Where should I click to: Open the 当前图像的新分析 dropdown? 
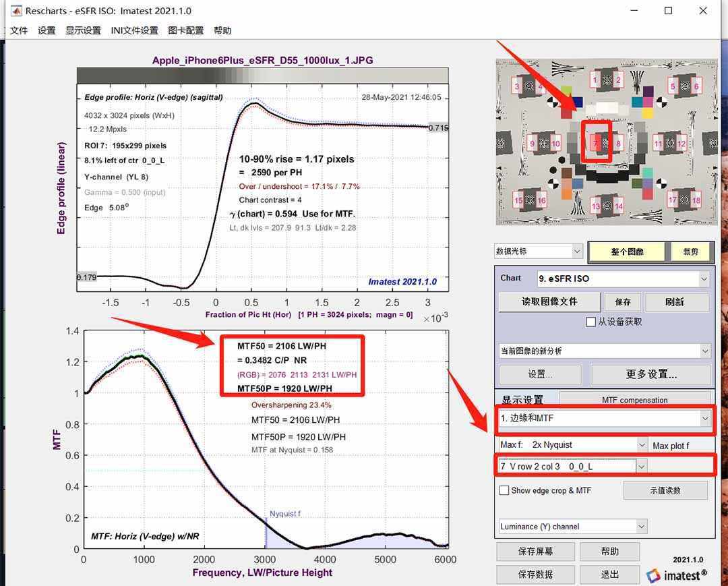(605, 351)
